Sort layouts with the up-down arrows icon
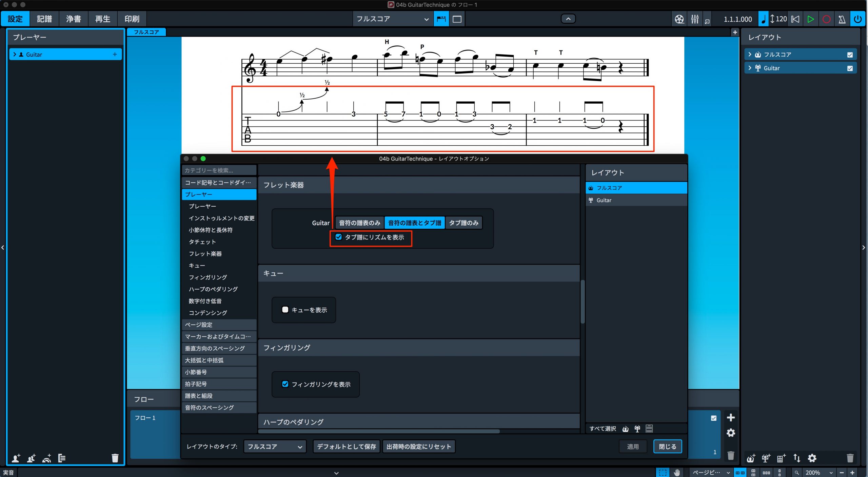Viewport: 868px width, 477px height. pyautogui.click(x=797, y=458)
